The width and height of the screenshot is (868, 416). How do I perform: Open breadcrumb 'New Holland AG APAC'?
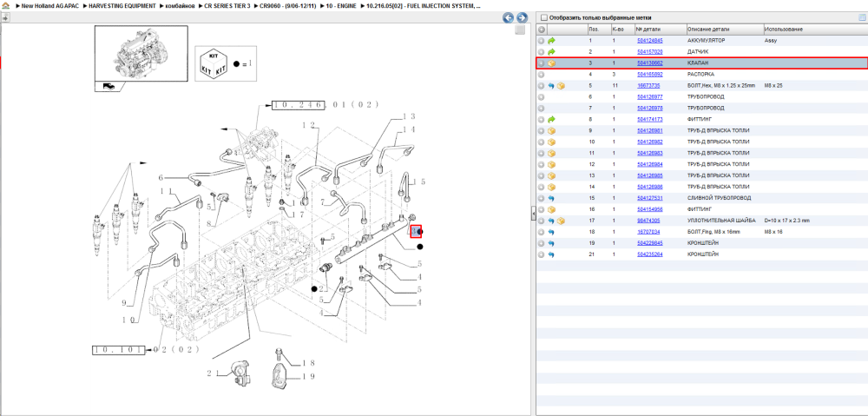[51, 5]
